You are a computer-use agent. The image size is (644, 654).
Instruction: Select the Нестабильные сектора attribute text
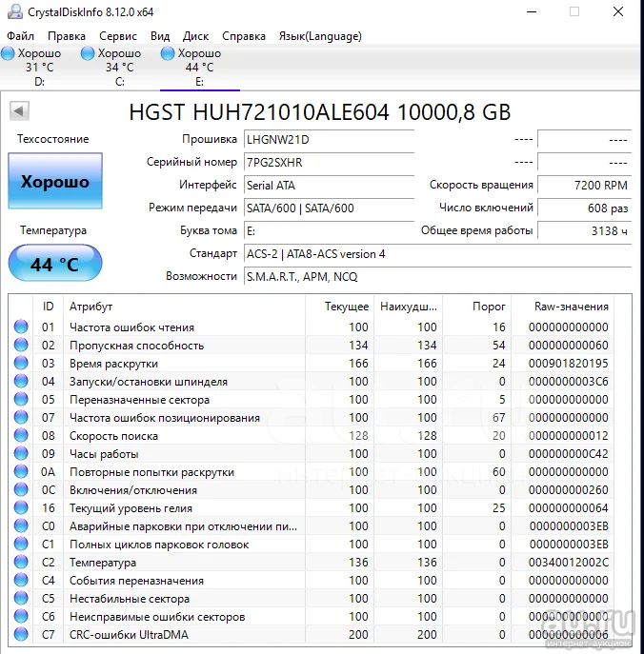130,599
